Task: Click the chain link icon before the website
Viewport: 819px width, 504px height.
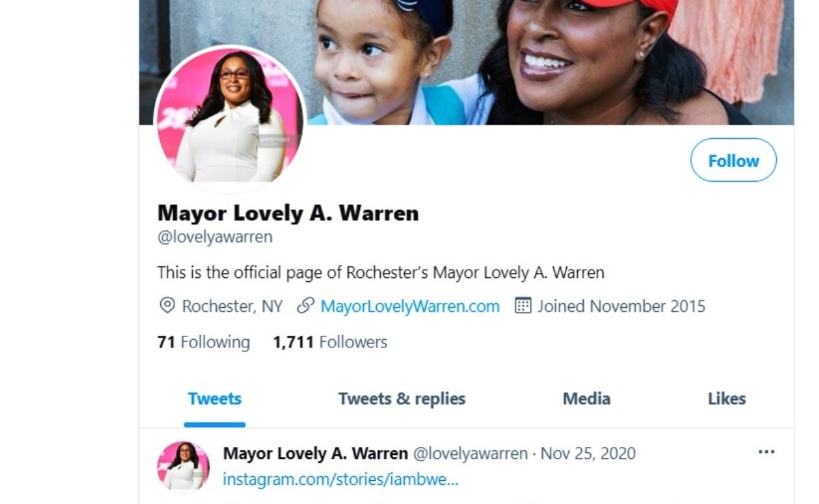Action: pos(305,305)
